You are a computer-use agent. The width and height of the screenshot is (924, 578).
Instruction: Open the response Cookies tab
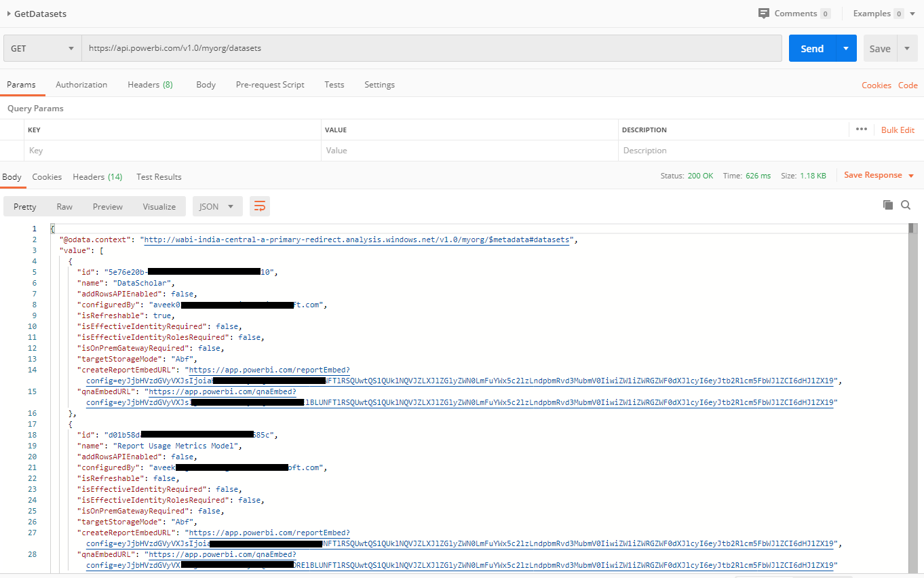pos(47,177)
